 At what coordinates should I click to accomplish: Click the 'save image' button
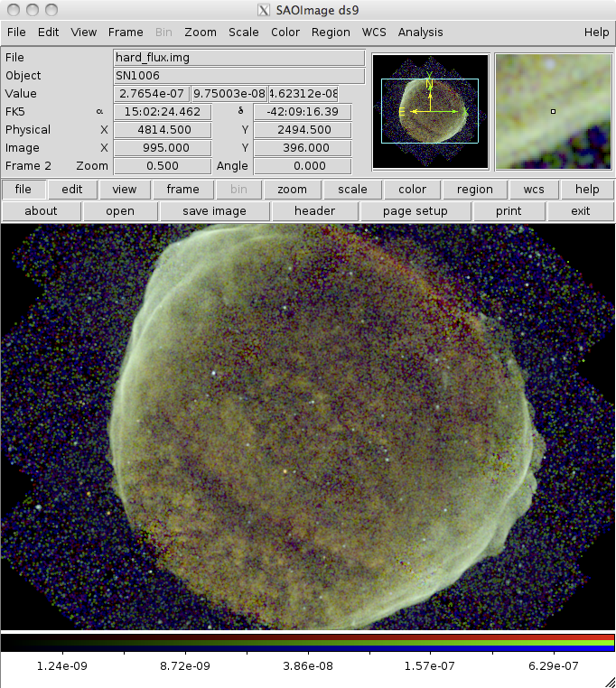[x=214, y=210]
